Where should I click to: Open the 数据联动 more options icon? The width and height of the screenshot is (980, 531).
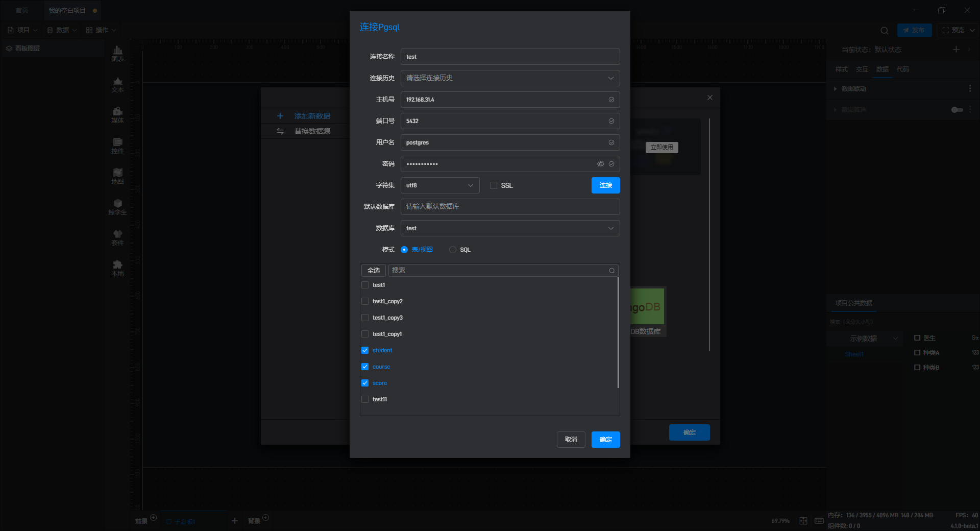[x=970, y=89]
